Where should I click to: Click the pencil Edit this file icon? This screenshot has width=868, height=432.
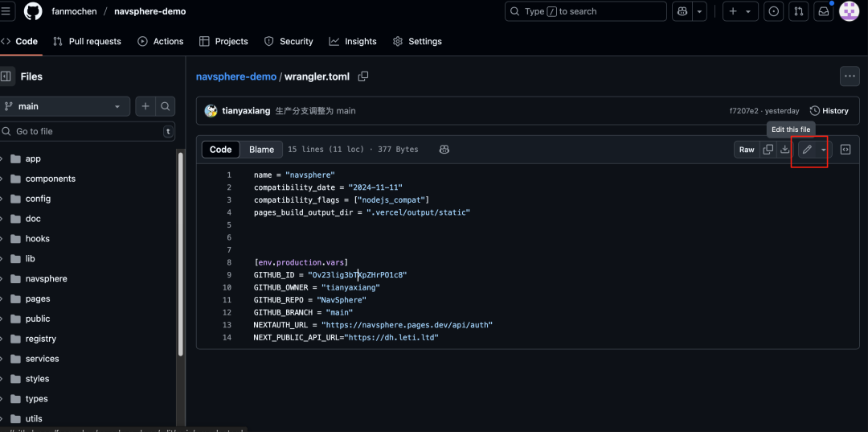click(x=807, y=150)
